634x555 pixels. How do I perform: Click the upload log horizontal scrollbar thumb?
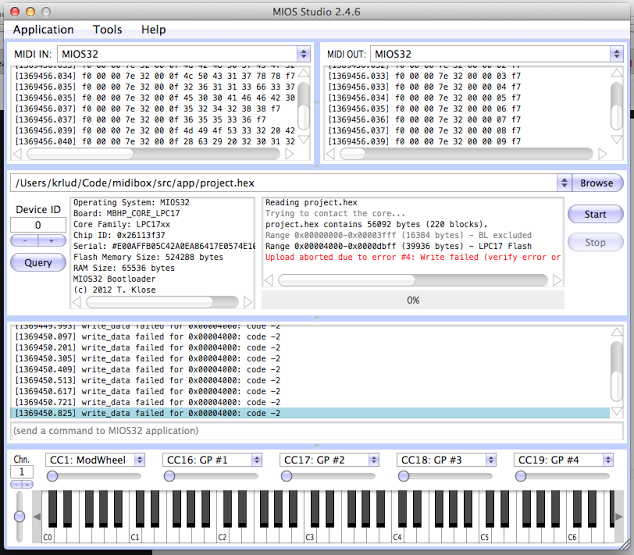point(347,280)
